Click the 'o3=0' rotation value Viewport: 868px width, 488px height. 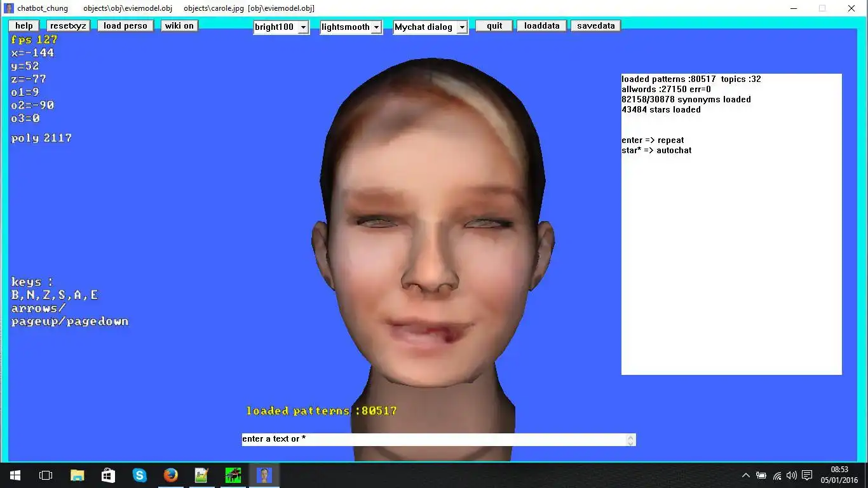click(25, 119)
